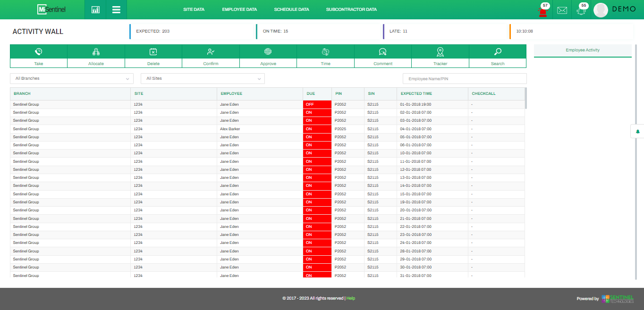
Task: Open the red alarm notifications icon
Action: pos(542,11)
